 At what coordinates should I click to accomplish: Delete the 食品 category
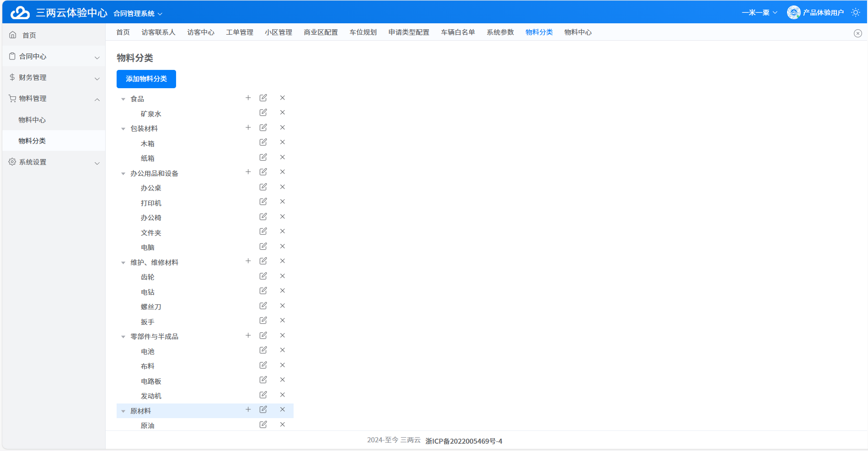pyautogui.click(x=283, y=98)
